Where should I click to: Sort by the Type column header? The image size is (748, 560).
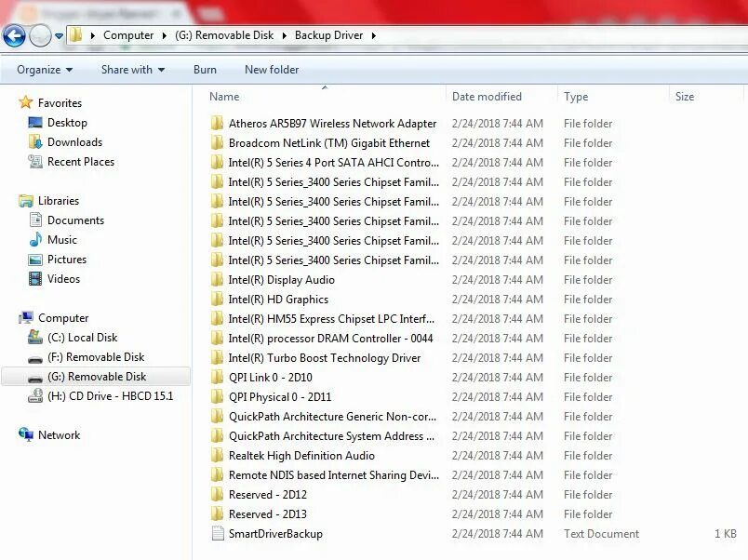point(576,97)
